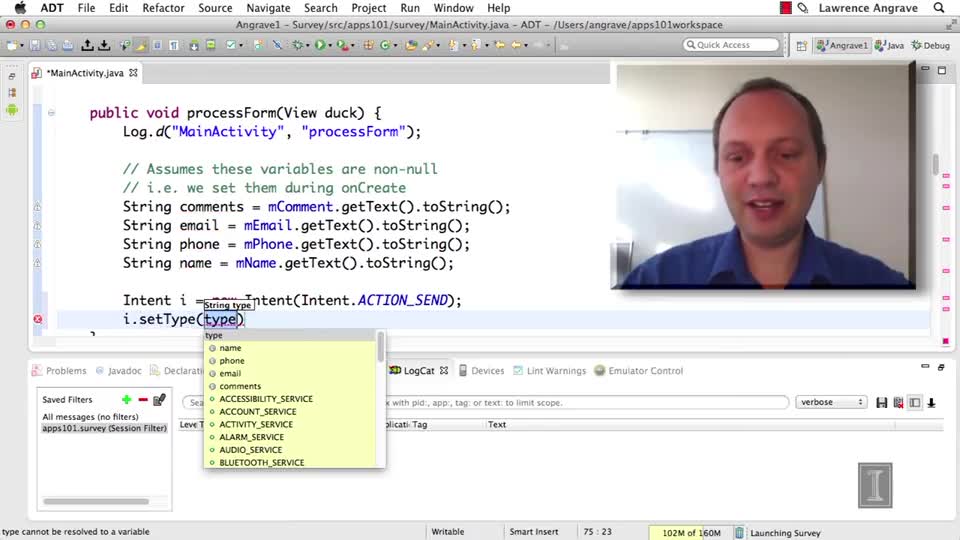Clear the LogCat log
Screen dimensions: 960x540
point(898,402)
